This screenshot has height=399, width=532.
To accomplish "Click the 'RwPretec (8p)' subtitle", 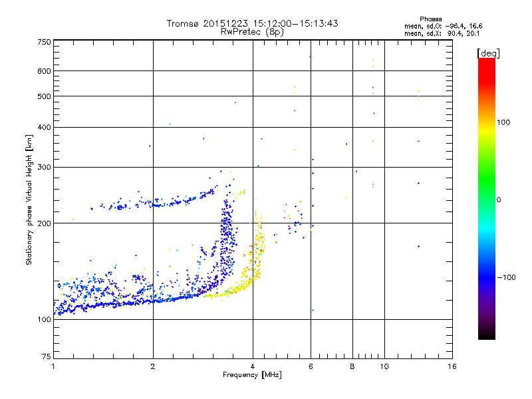I will (252, 32).
